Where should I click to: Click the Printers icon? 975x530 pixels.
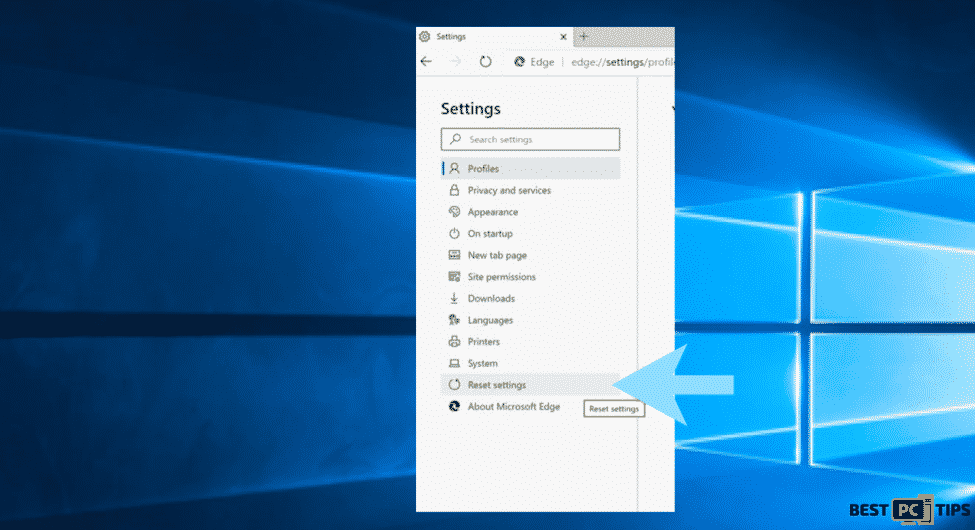[455, 342]
